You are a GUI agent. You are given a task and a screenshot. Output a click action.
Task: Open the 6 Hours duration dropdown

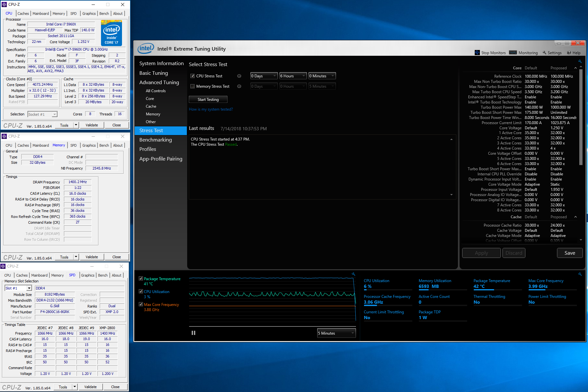293,76
